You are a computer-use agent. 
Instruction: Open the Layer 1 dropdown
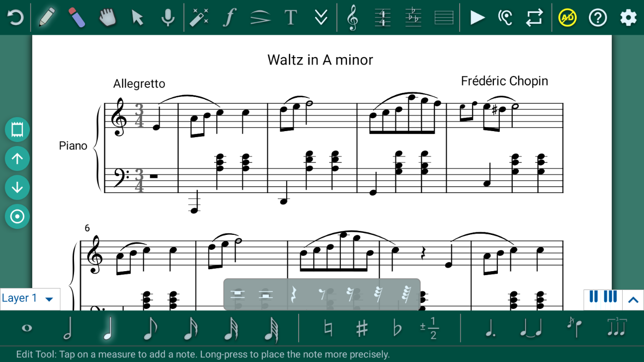pos(30,299)
